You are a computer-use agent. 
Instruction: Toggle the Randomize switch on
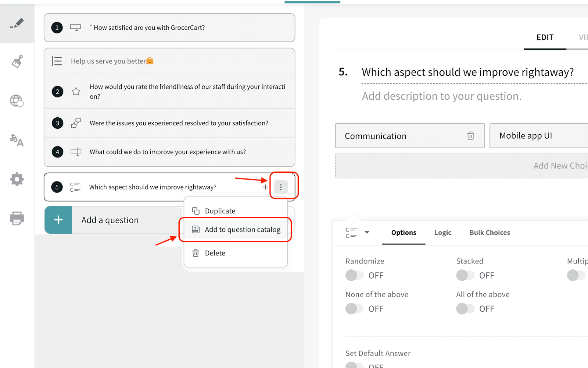354,275
